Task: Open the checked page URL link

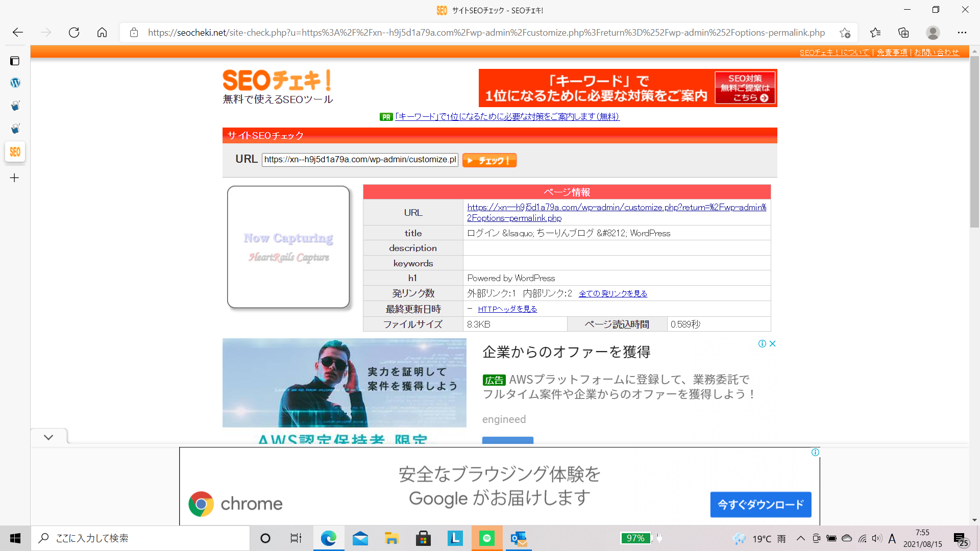Action: click(617, 212)
